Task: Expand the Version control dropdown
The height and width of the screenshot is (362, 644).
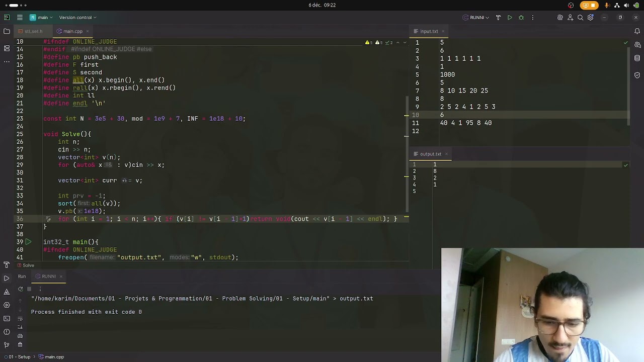Action: tap(78, 18)
